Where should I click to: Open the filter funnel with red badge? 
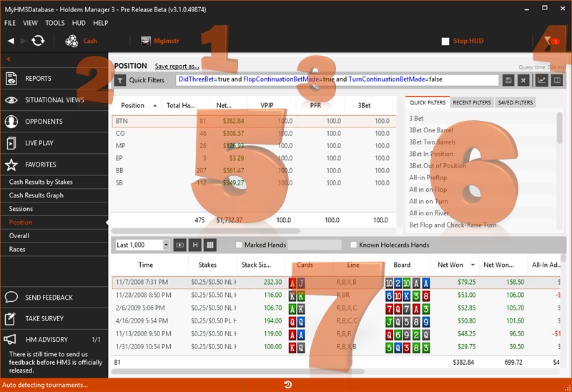coord(551,41)
